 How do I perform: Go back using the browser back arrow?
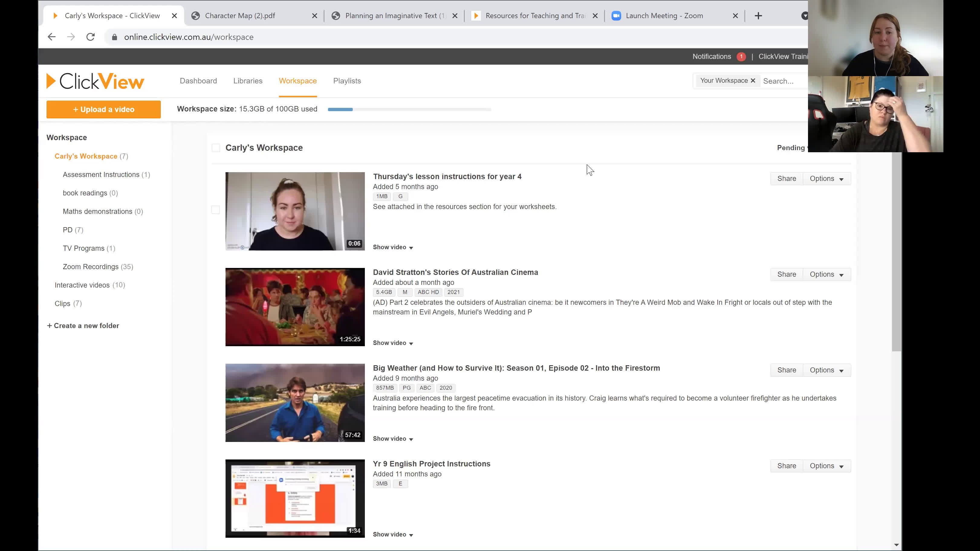[x=52, y=37]
